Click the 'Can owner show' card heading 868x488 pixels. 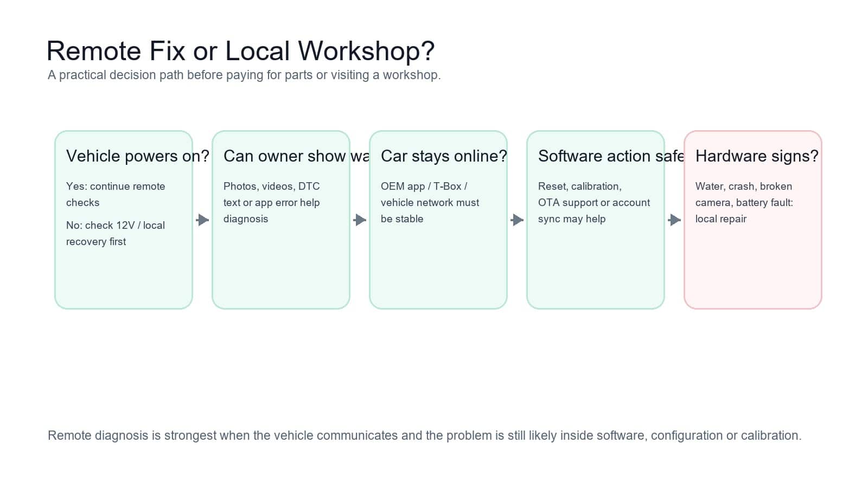[296, 156]
